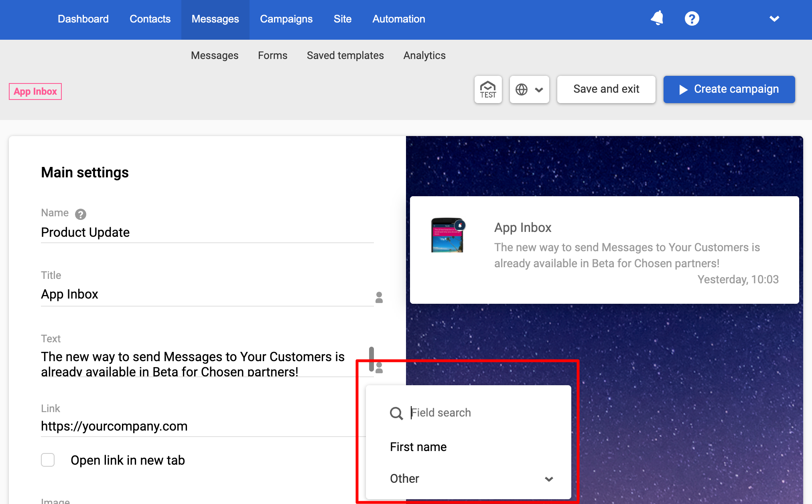Screen dimensions: 812x504
Task: Click the search magnifier icon in popup
Action: (396, 413)
